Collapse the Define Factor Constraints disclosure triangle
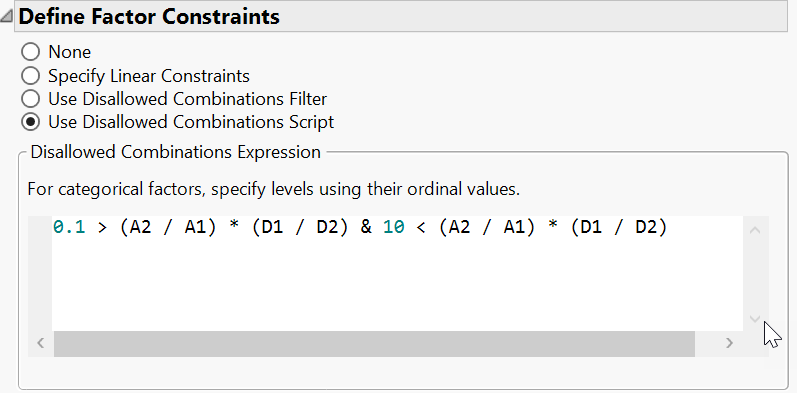The width and height of the screenshot is (797, 393). [x=6, y=17]
